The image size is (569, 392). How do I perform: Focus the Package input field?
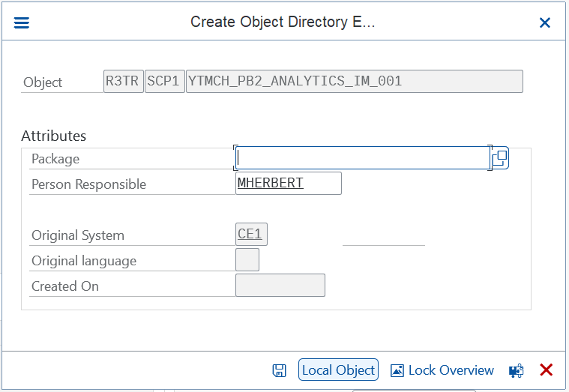pyautogui.click(x=362, y=158)
